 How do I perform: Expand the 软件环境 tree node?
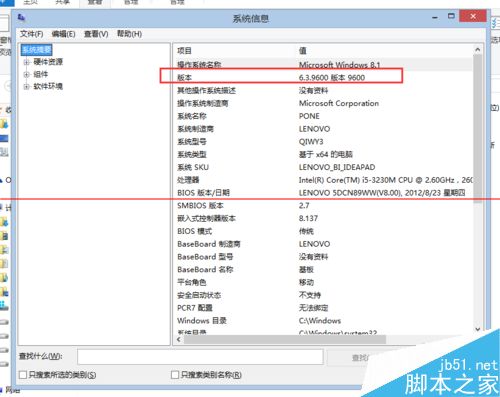tap(27, 87)
